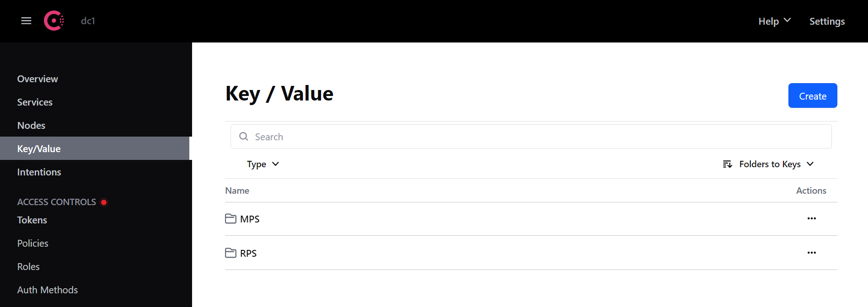Viewport: 868px width, 307px height.
Task: Open Auth Methods page
Action: click(48, 290)
